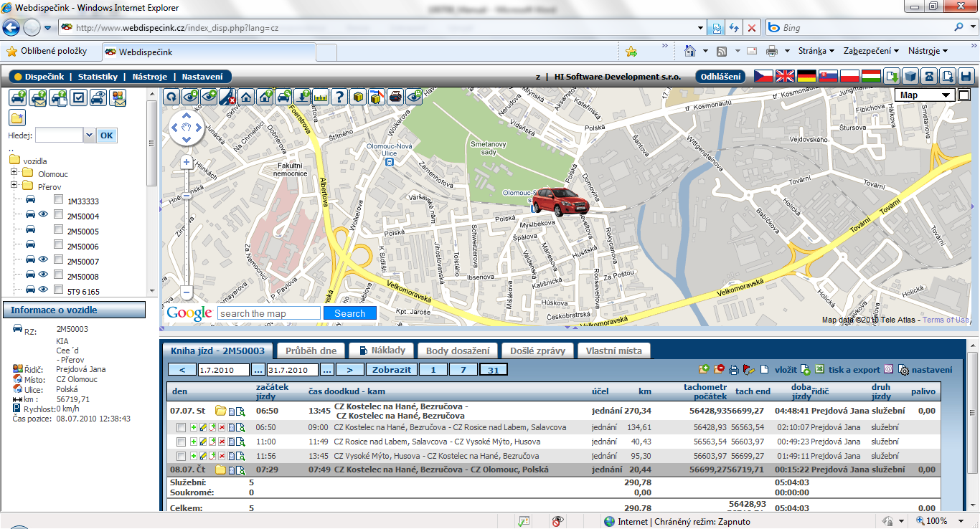Switch to the Body dosažení tab
The height and width of the screenshot is (529, 980).
pos(458,351)
